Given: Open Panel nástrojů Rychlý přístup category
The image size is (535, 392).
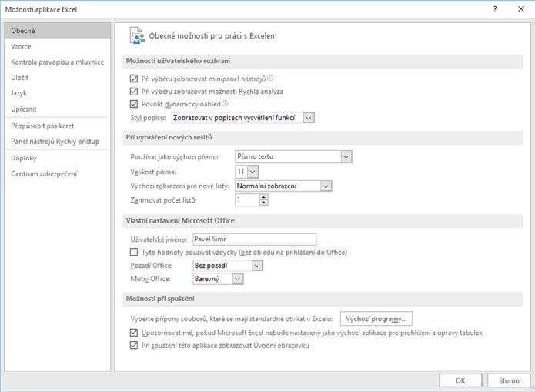Looking at the screenshot, I should 58,142.
